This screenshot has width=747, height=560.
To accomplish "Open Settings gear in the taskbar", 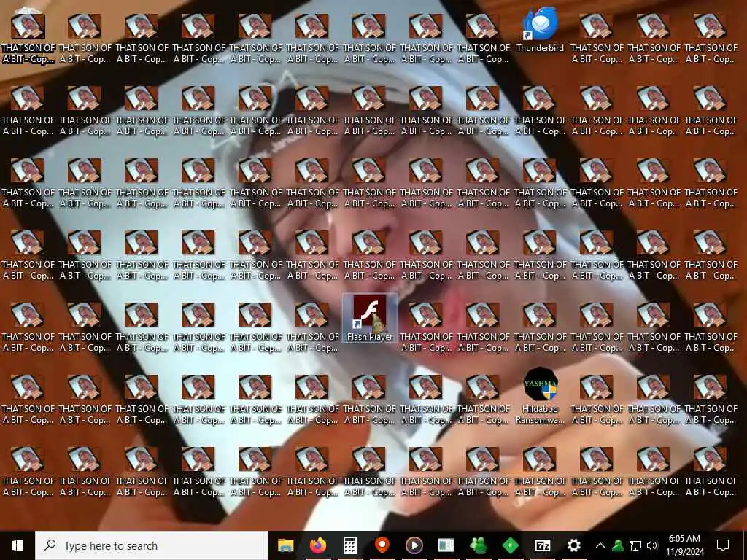I will pos(574,545).
